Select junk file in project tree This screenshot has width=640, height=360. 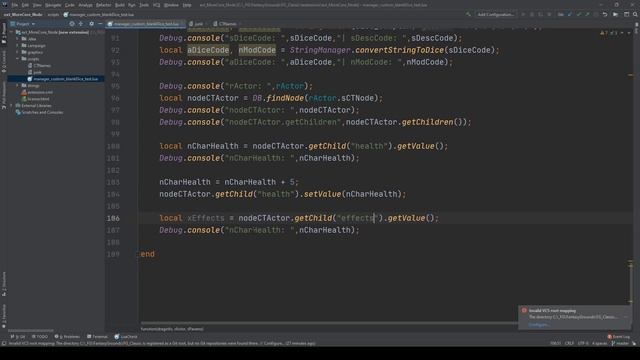tap(35, 72)
